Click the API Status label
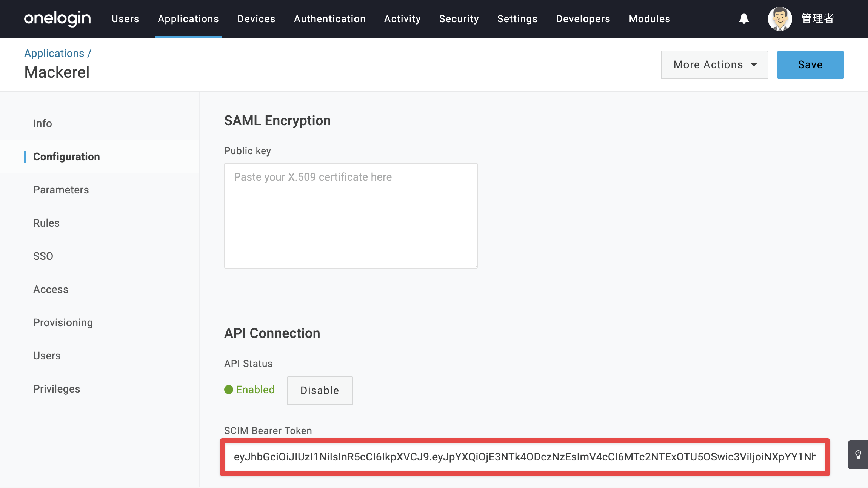Viewport: 868px width, 488px height. coord(248,364)
